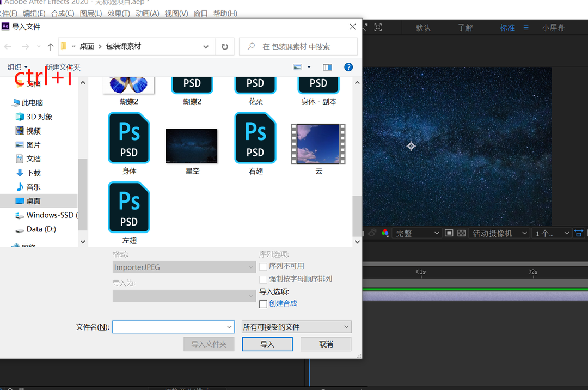Image resolution: width=588 pixels, height=390 pixels.
Task: Click the show channel RGB icon
Action: click(x=385, y=233)
